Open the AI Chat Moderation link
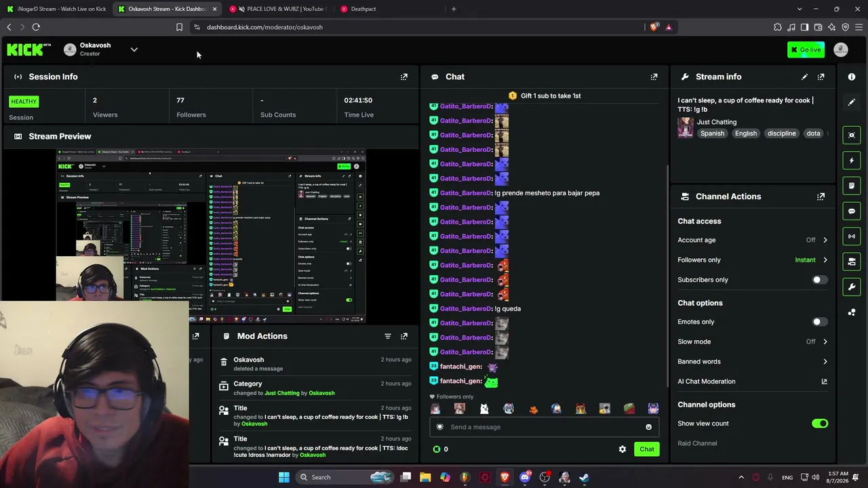The height and width of the screenshot is (488, 868). click(706, 382)
